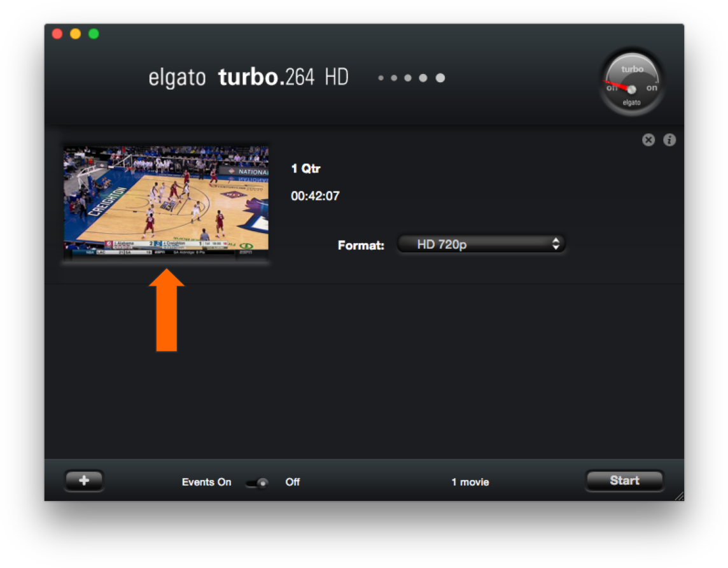Click the Events On label

tap(206, 482)
